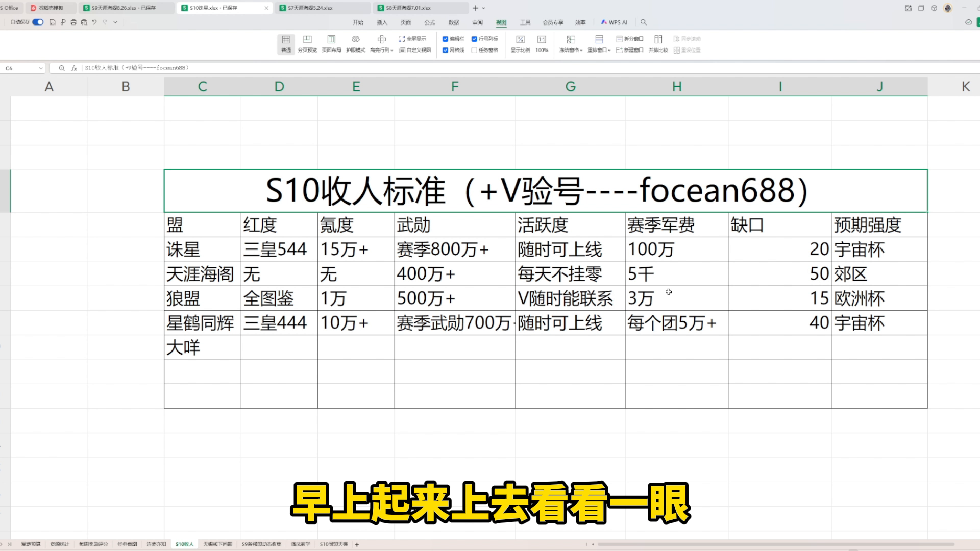980x551 pixels.
Task: Uncheck the 编辑栏 formula bar checkbox
Action: 446,39
